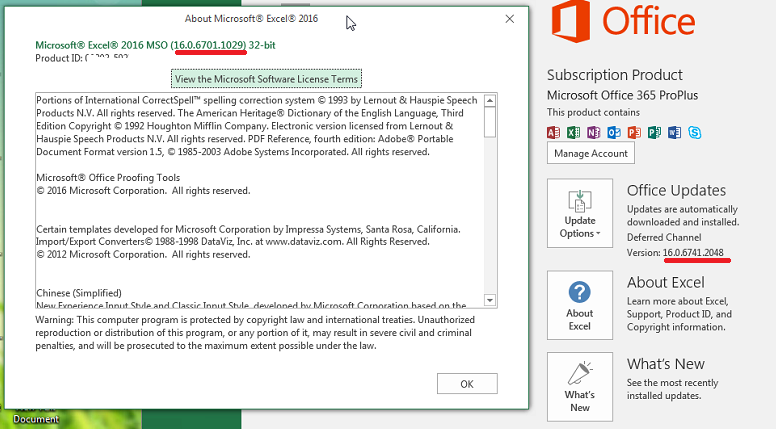Click the What's New heading text

coord(665,364)
